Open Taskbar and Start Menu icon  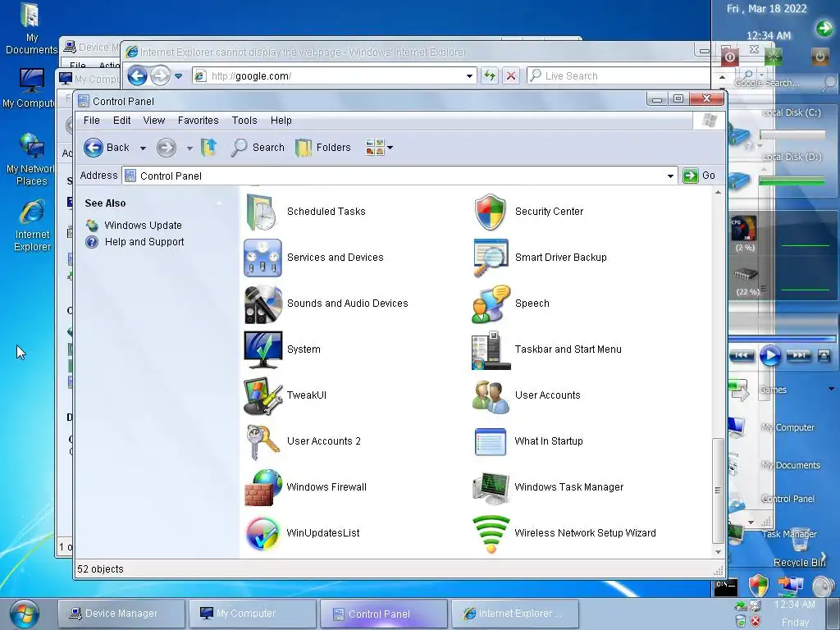491,349
